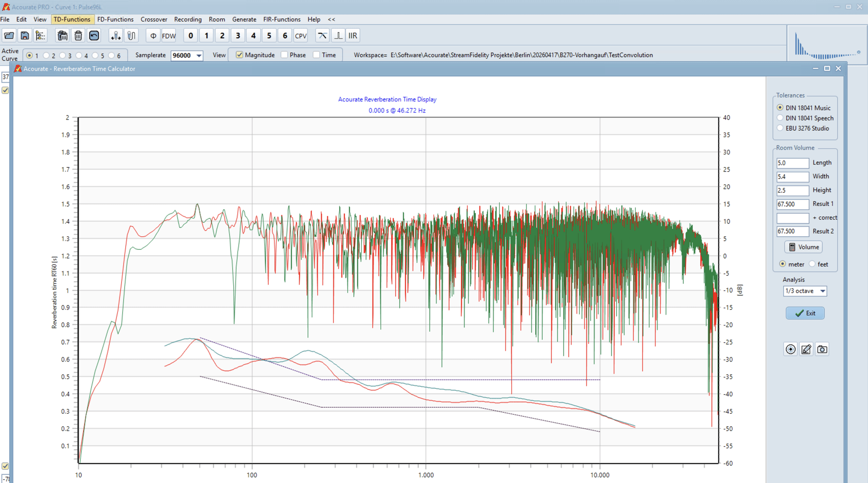Click the room Length input field
This screenshot has width=868, height=483.
[792, 163]
